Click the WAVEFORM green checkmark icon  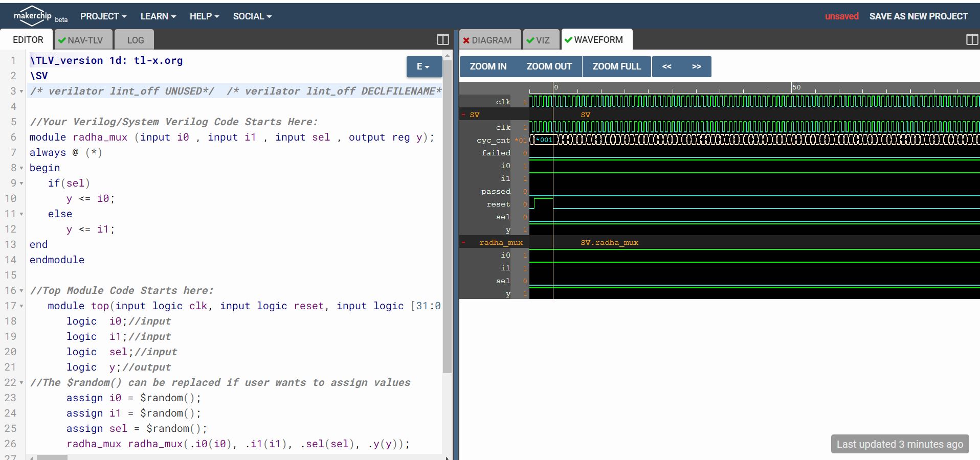pyautogui.click(x=568, y=39)
